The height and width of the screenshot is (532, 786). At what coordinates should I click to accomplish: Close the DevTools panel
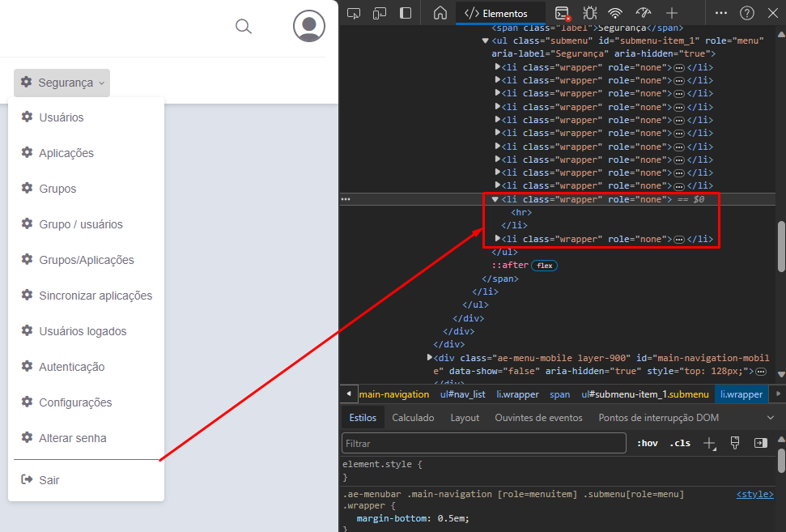coord(773,13)
